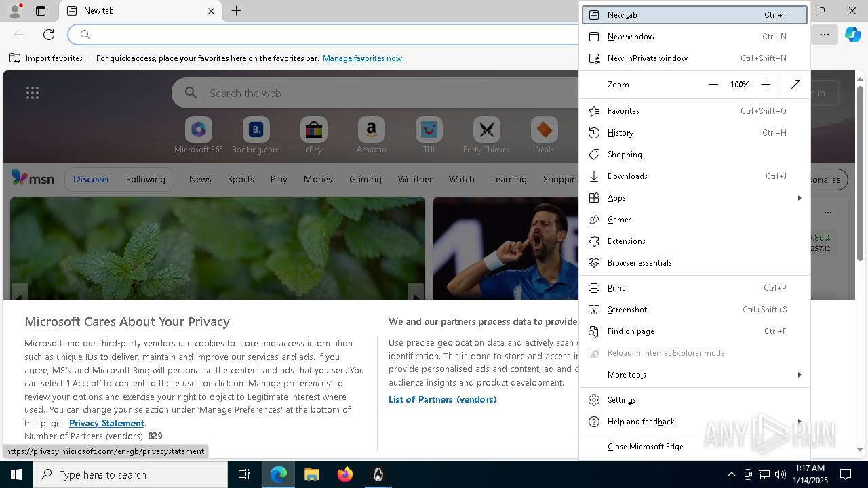Click Import favorites
Image resolution: width=868 pixels, height=488 pixels.
pos(46,58)
